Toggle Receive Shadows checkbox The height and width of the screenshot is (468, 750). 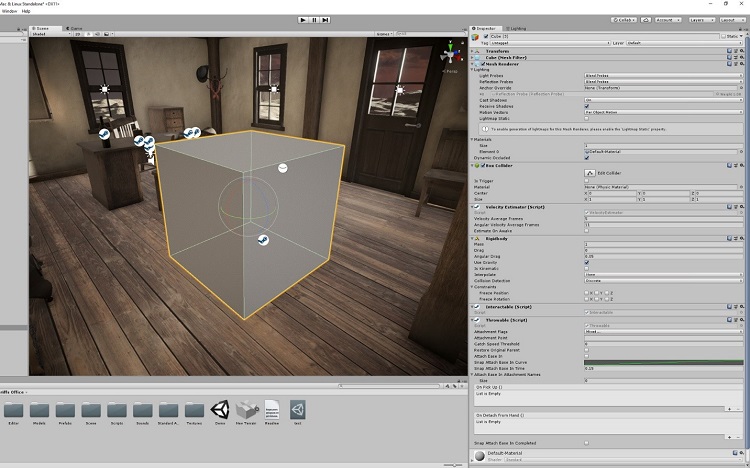587,106
